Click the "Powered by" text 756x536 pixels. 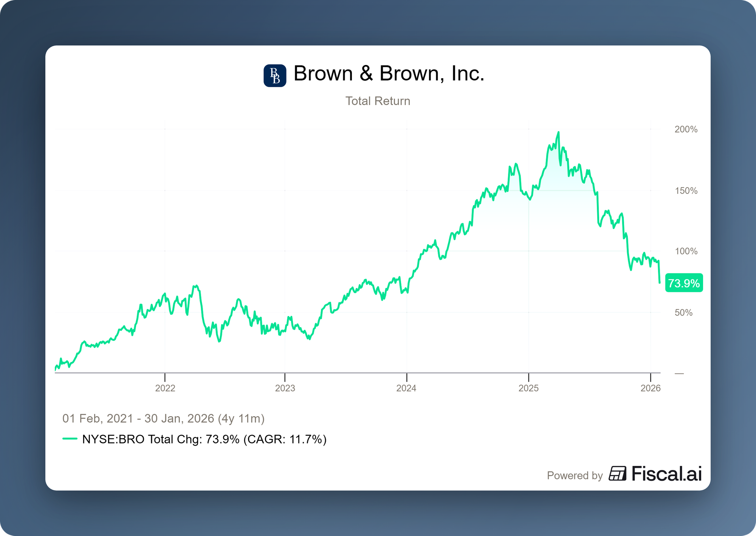coord(575,476)
